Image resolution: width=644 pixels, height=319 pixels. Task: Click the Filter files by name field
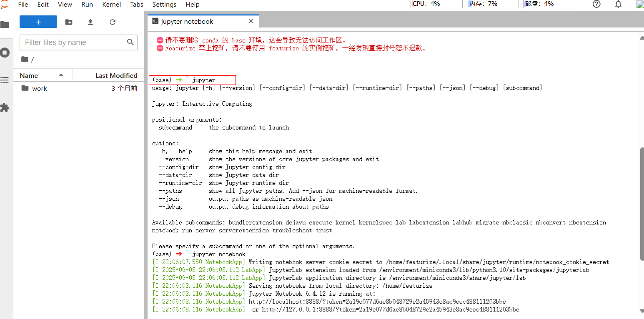click(78, 42)
